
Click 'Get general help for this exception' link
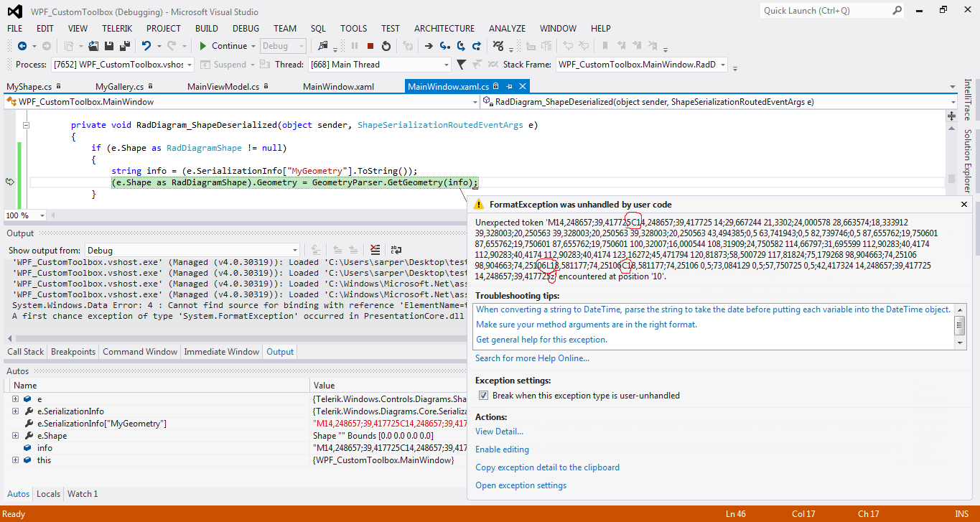[x=542, y=340]
